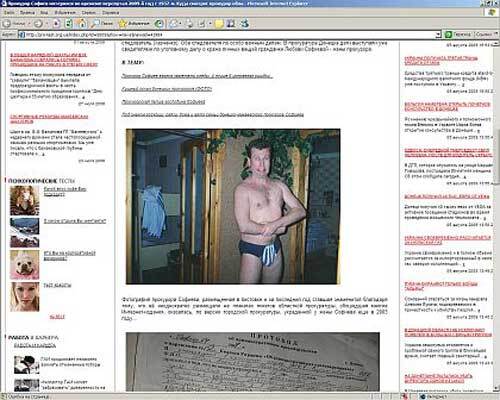Open the address bar URL dropdown
The width and height of the screenshot is (500, 400).
pyautogui.click(x=438, y=35)
